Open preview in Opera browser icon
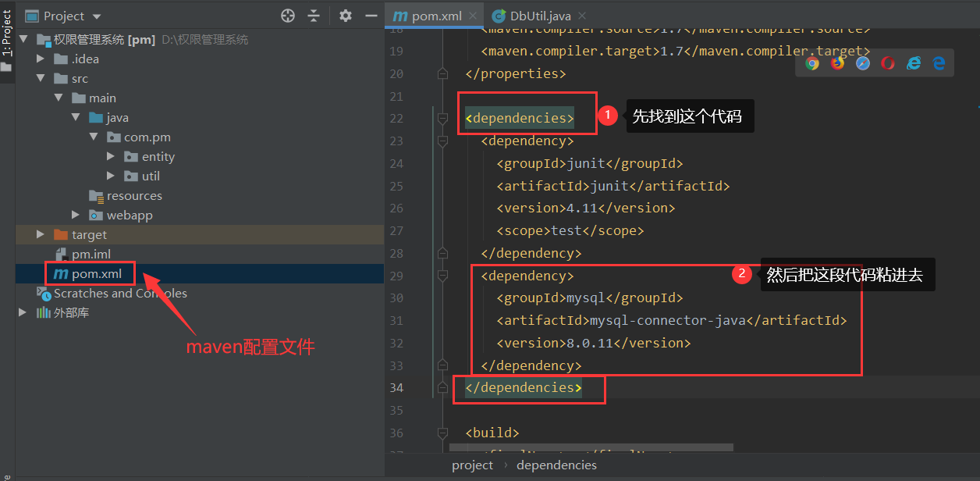The height and width of the screenshot is (481, 980). click(888, 64)
